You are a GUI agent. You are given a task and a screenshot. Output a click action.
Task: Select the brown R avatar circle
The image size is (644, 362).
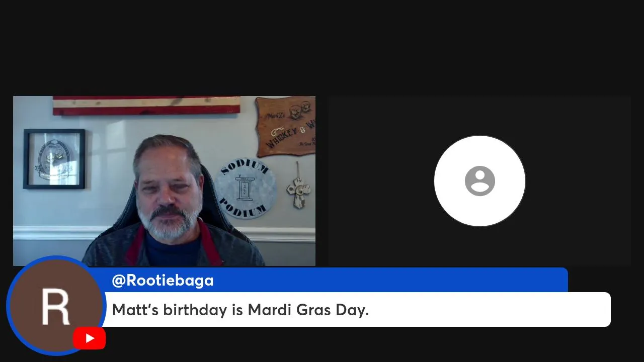point(55,306)
